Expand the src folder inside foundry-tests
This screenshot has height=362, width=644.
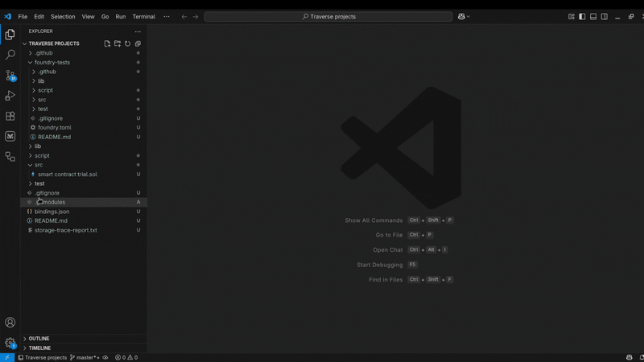(x=84, y=100)
